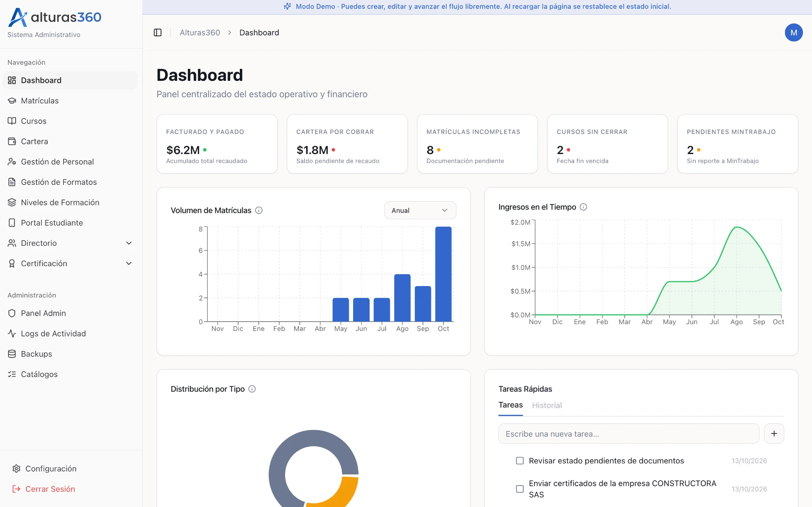Open the Facturado y Pagado card
Screen dimensions: 812x507
pos(217,144)
